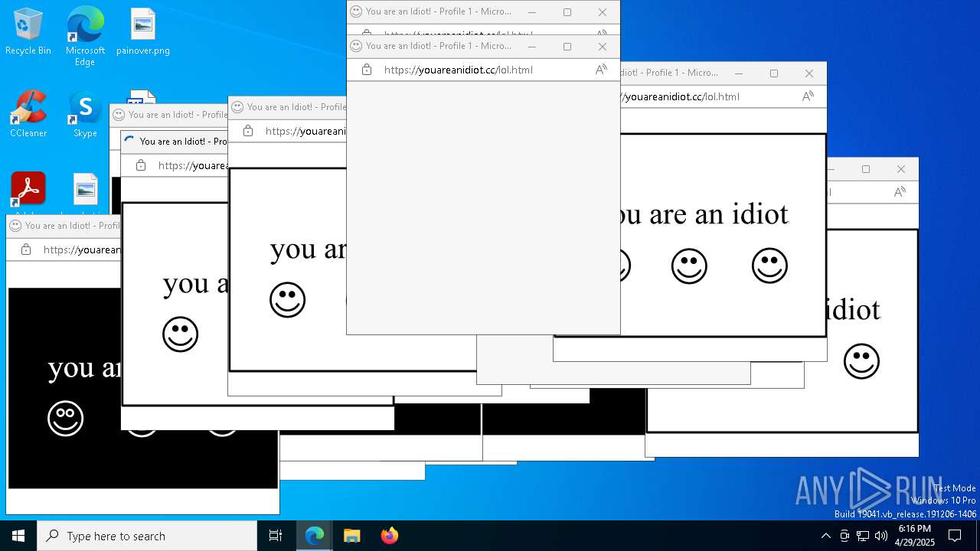Open the Microsoft Edge desktop shortcut
This screenshot has height=551, width=980.
pyautogui.click(x=85, y=36)
